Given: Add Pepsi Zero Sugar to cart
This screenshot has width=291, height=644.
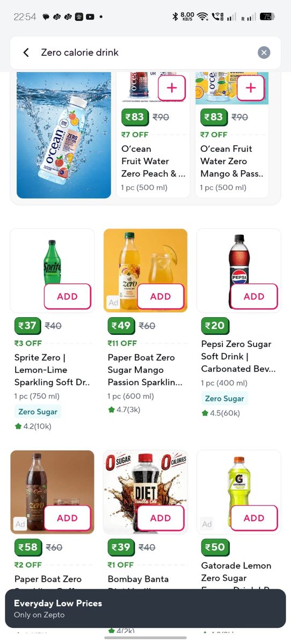Looking at the screenshot, I should click(x=254, y=297).
